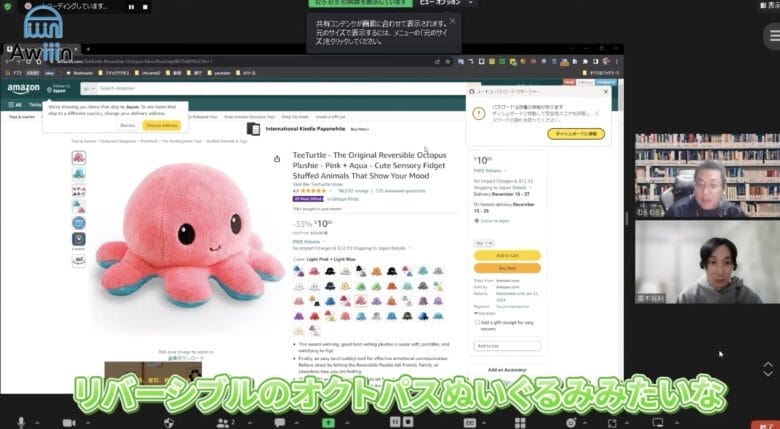The width and height of the screenshot is (780, 429).
Task: Select the top participant video with bookshelf
Action: [707, 175]
